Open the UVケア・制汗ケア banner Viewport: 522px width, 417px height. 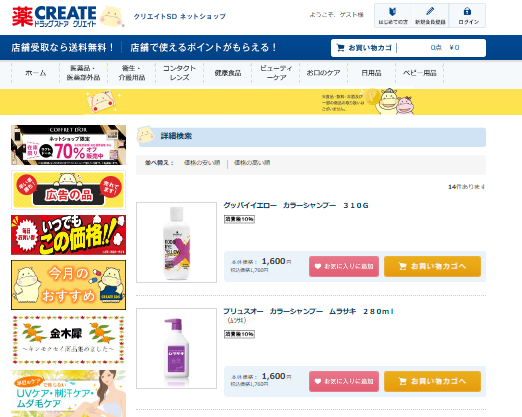click(68, 393)
